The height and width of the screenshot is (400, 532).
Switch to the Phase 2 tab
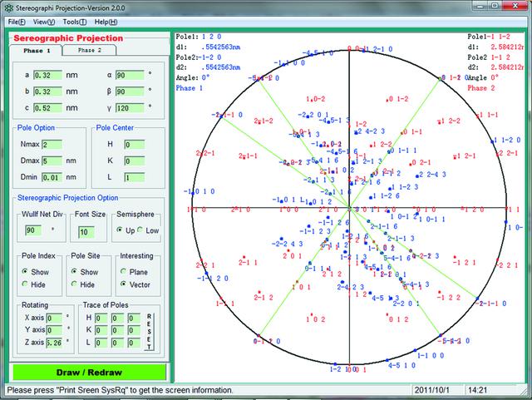(90, 50)
